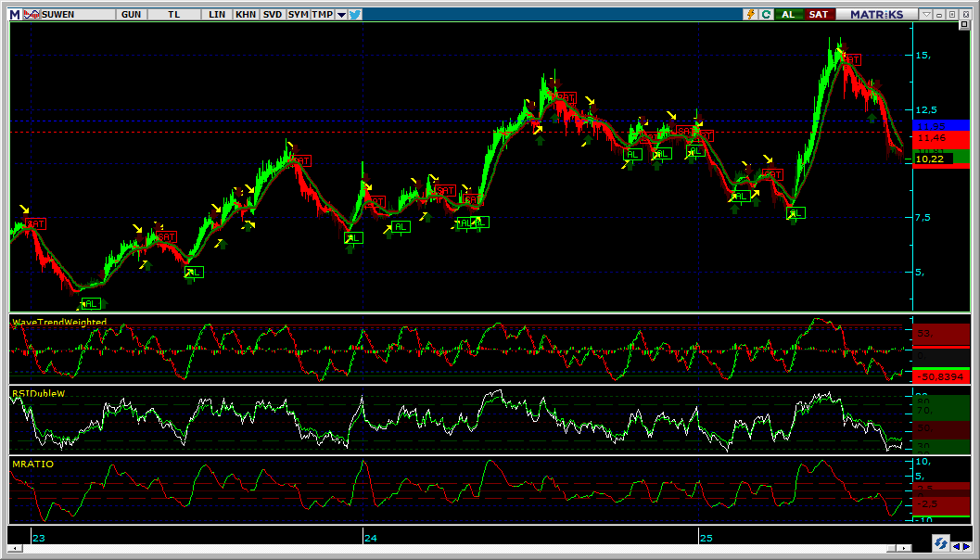Click the orange lightning bolt icon

(751, 15)
